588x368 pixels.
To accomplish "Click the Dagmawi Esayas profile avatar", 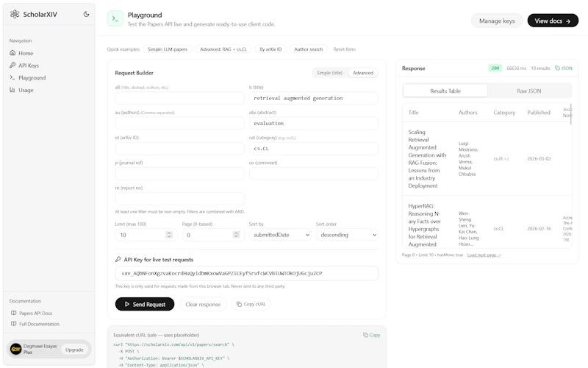I will coord(15,349).
